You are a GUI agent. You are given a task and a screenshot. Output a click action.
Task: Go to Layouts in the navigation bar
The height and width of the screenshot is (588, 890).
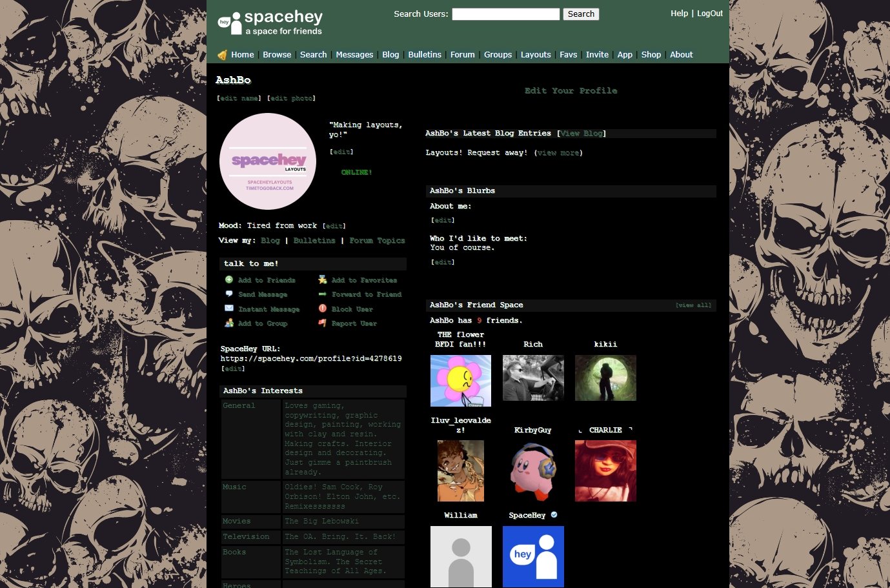pyautogui.click(x=536, y=55)
